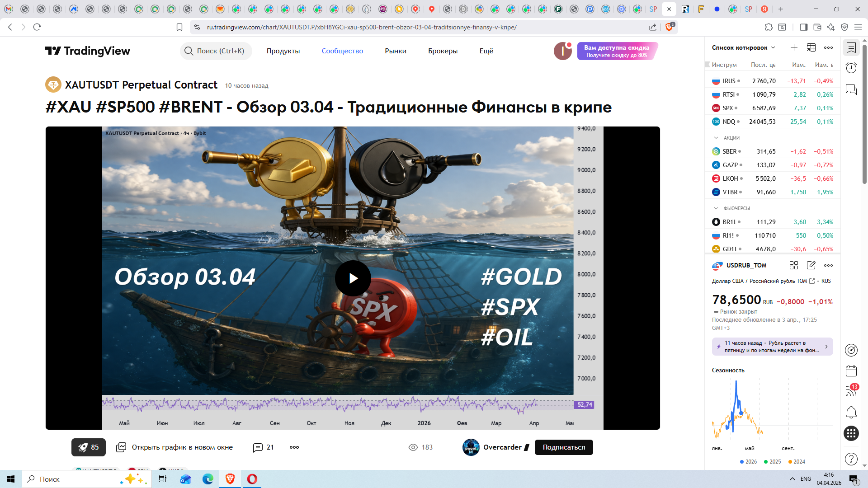Click the Подписаться button
868x488 pixels.
click(564, 447)
